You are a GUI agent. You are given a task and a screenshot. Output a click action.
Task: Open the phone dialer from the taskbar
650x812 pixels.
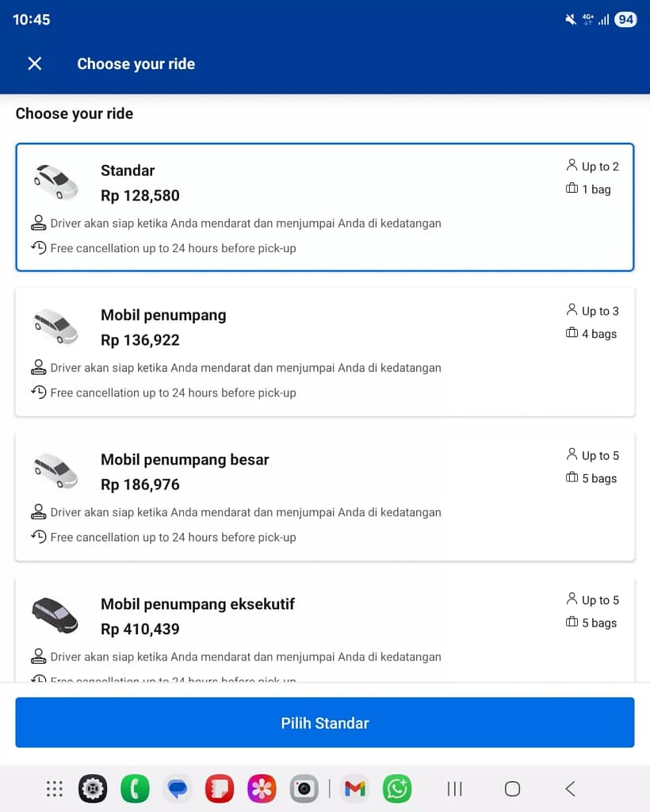pyautogui.click(x=135, y=789)
